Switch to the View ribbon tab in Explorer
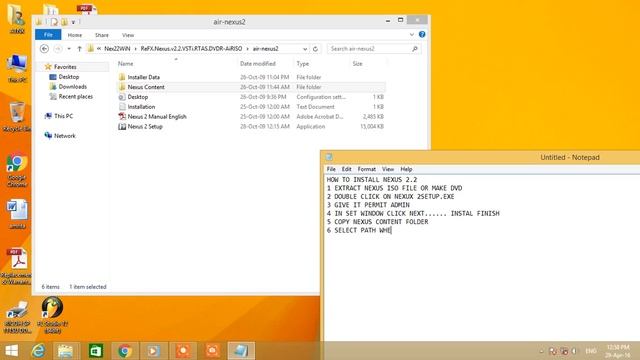The height and width of the screenshot is (360, 640). pos(128,35)
